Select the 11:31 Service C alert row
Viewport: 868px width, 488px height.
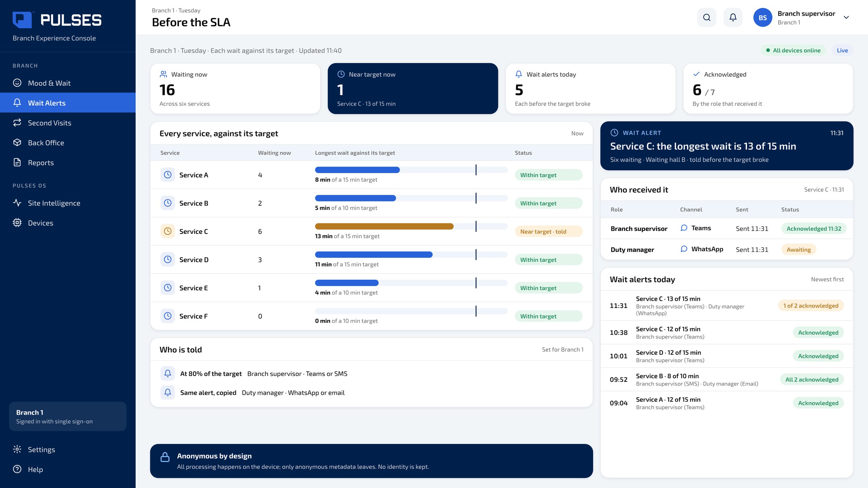click(x=727, y=305)
